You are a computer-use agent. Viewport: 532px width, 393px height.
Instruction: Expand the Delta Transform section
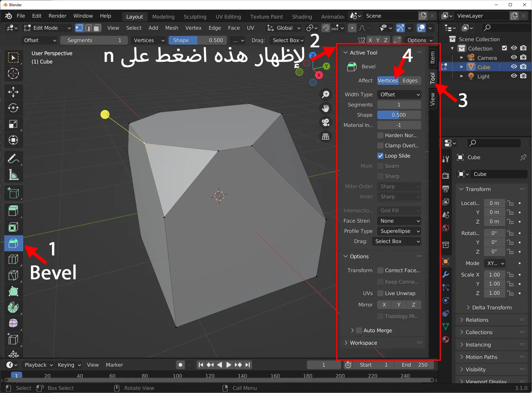[492, 308]
